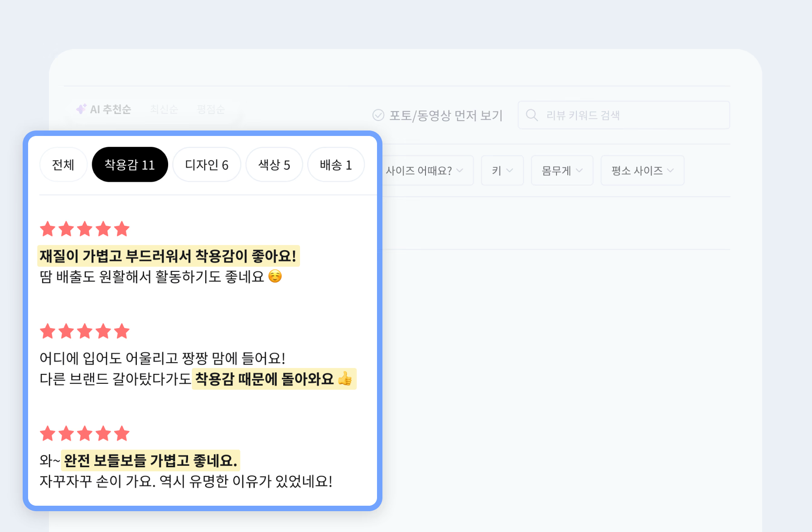Click the 전체 filter button
Image resolution: width=812 pixels, height=532 pixels.
pyautogui.click(x=63, y=164)
